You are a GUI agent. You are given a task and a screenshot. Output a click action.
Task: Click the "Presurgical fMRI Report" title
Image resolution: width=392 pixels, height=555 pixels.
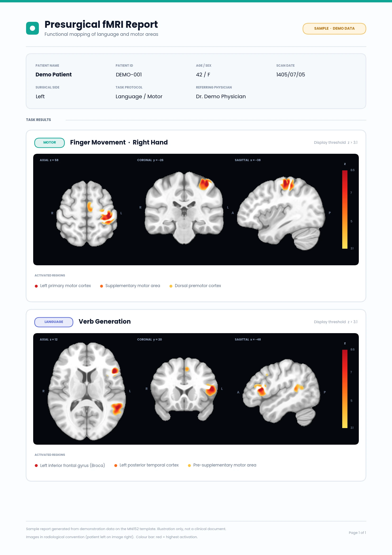tap(101, 24)
